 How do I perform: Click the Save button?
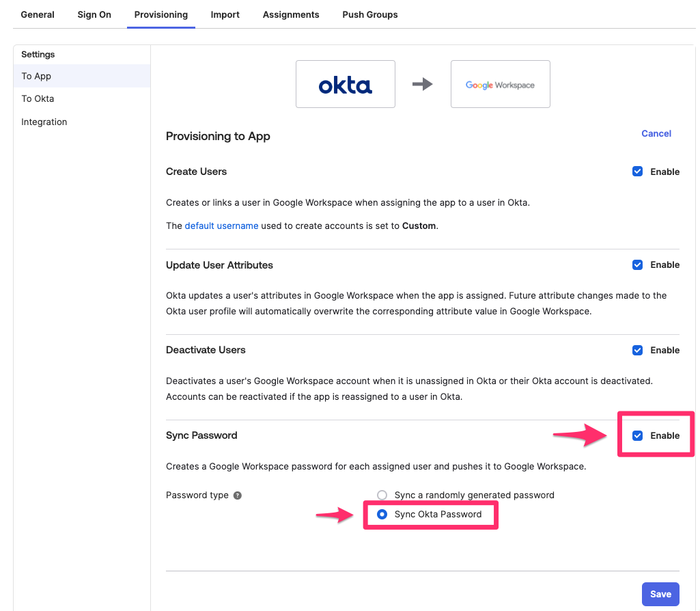click(660, 594)
